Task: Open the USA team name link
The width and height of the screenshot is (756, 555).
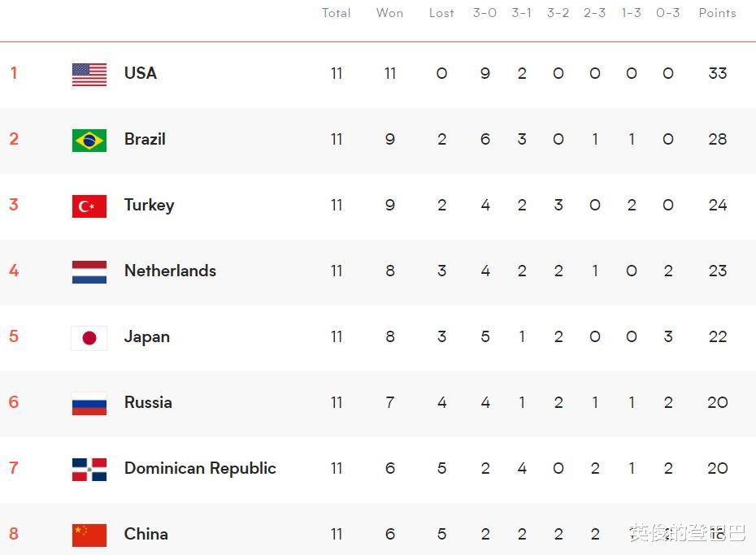Action: (x=141, y=73)
